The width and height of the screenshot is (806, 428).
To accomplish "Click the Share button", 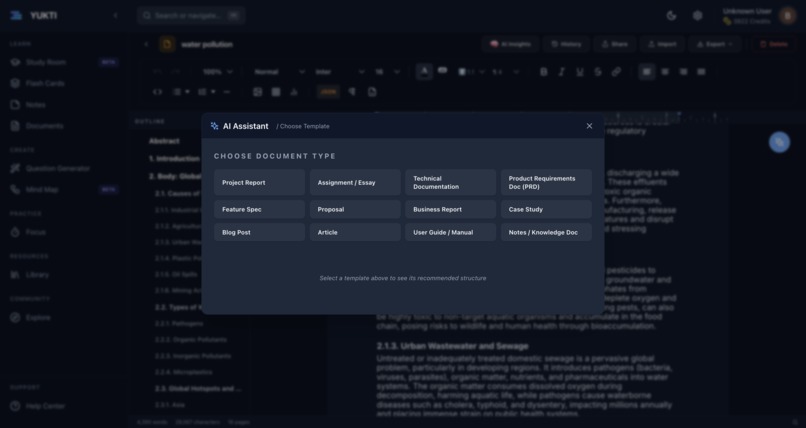I will point(615,44).
